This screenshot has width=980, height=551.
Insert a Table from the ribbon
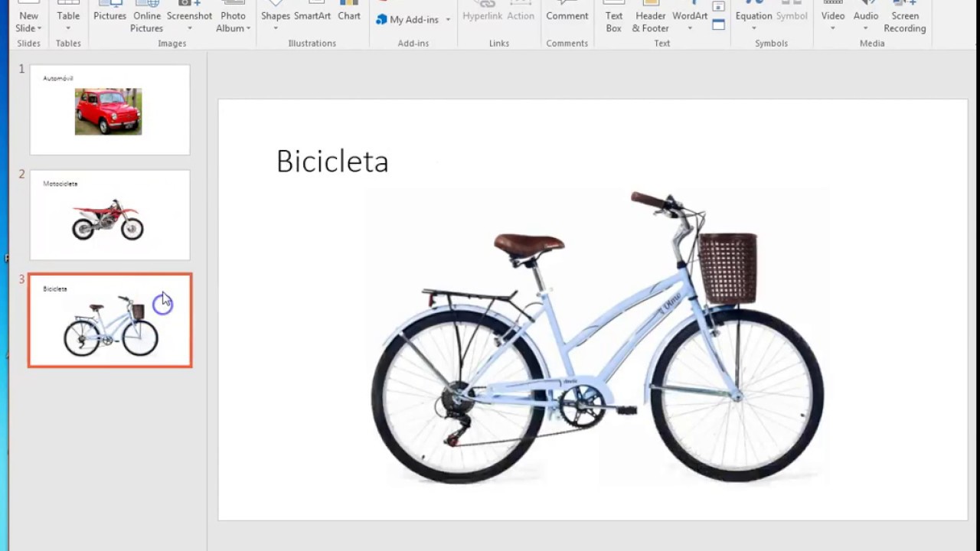[68, 11]
